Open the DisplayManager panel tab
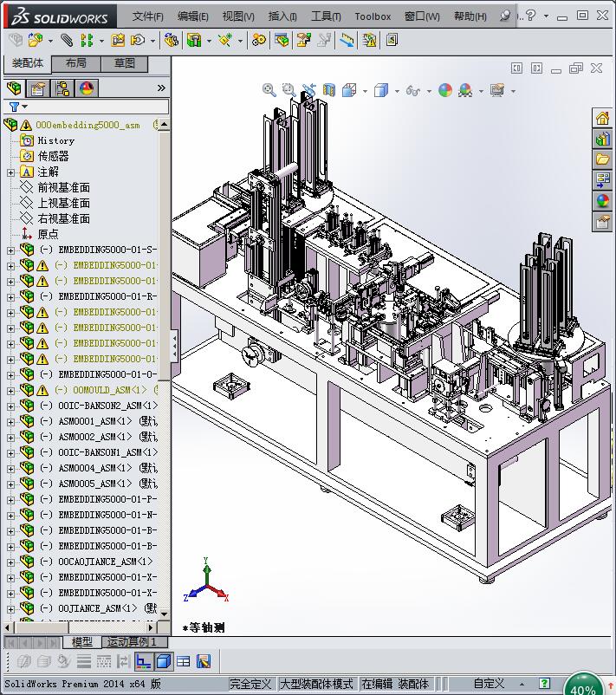Image resolution: width=616 pixels, height=695 pixels. click(87, 88)
